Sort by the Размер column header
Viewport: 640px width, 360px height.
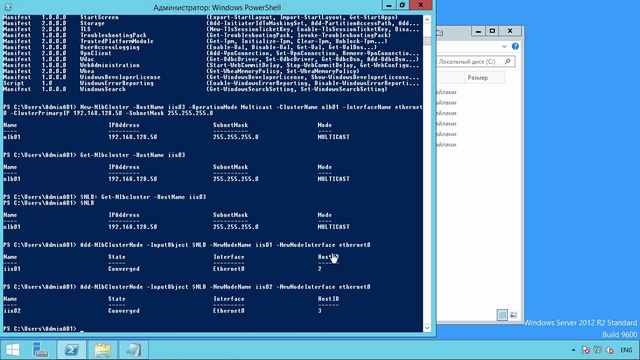tap(484, 78)
